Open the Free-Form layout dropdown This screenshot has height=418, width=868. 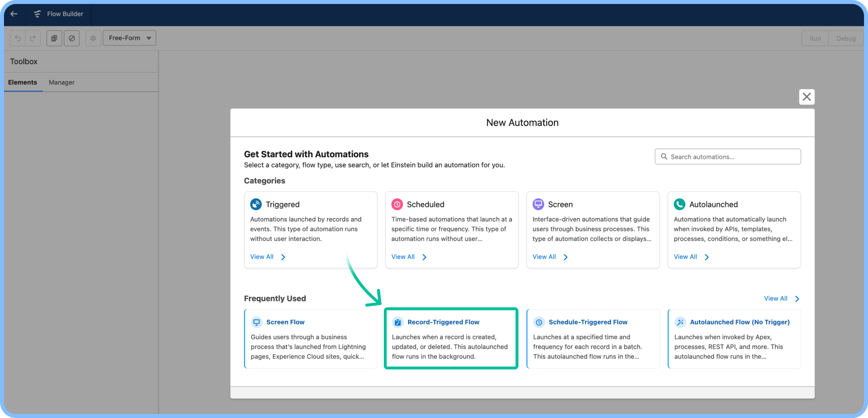[129, 38]
